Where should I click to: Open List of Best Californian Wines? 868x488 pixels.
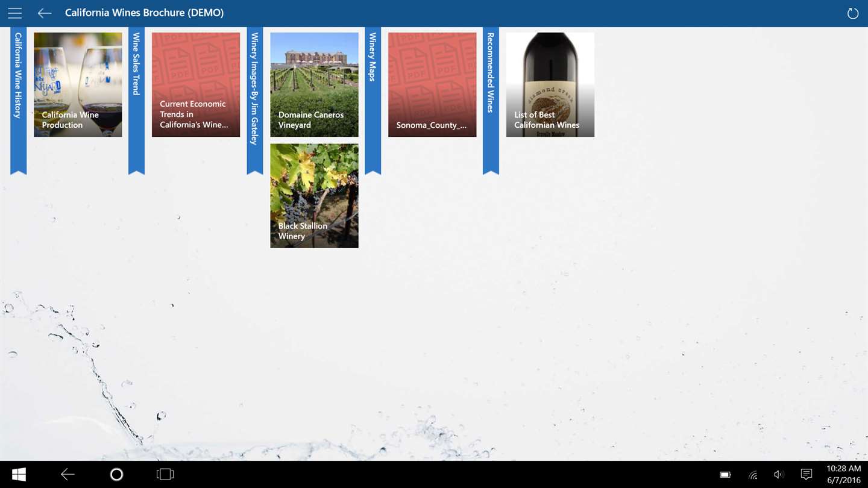tap(550, 84)
